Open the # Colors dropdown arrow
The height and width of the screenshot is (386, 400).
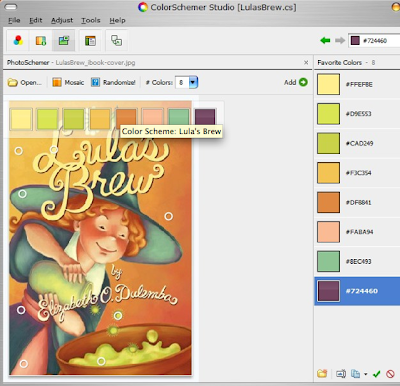193,82
